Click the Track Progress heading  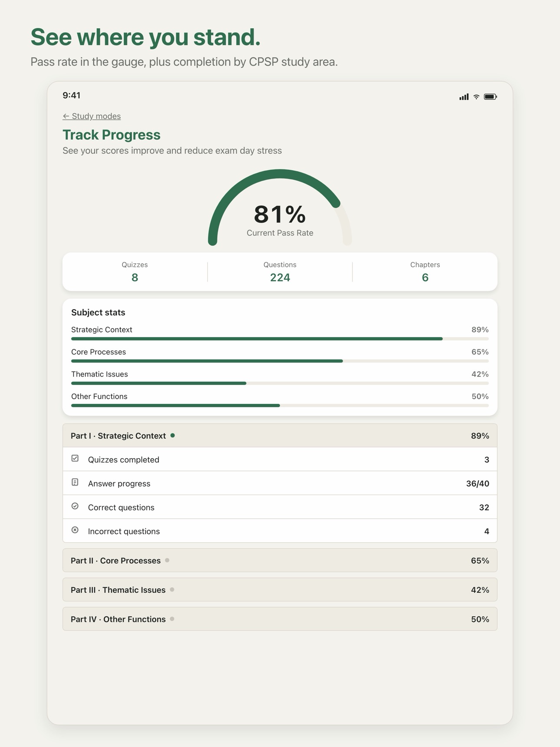pyautogui.click(x=112, y=135)
